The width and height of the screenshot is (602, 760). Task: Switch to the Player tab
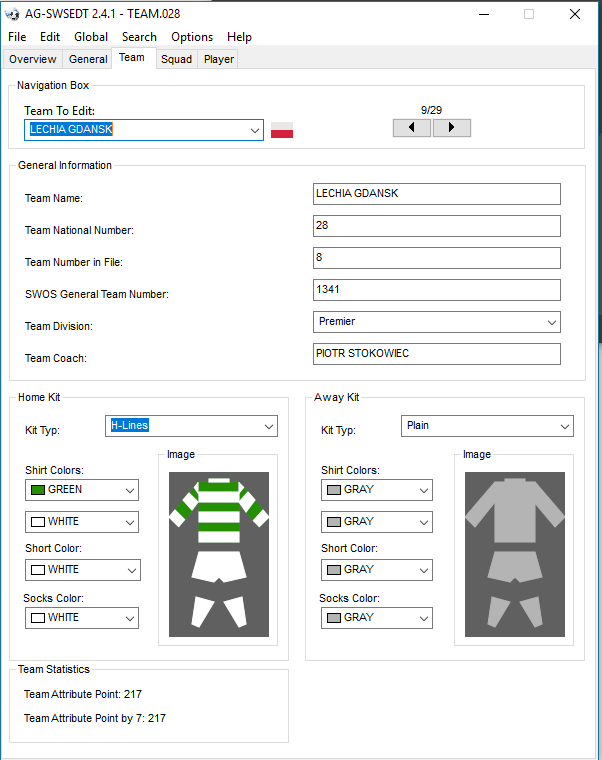pos(219,59)
